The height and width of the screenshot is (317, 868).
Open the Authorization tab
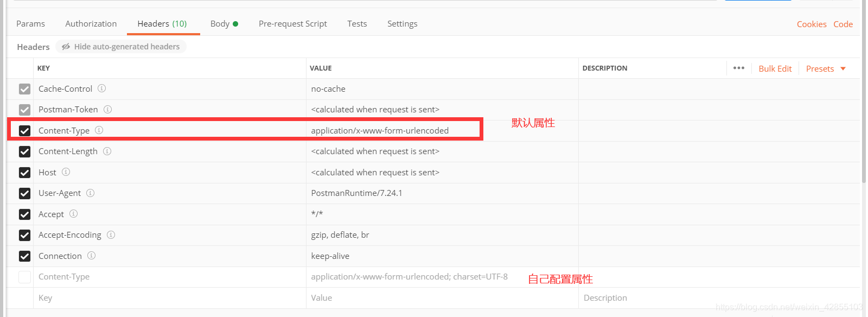click(x=91, y=24)
